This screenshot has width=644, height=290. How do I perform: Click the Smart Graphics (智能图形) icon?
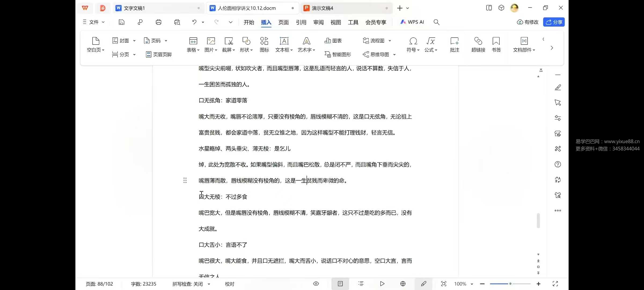click(338, 55)
